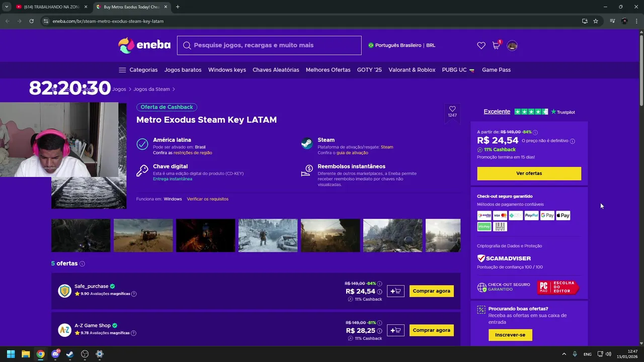The width and height of the screenshot is (644, 362).
Task: Open info icon beside -84% discount in sidebar
Action: (535, 132)
